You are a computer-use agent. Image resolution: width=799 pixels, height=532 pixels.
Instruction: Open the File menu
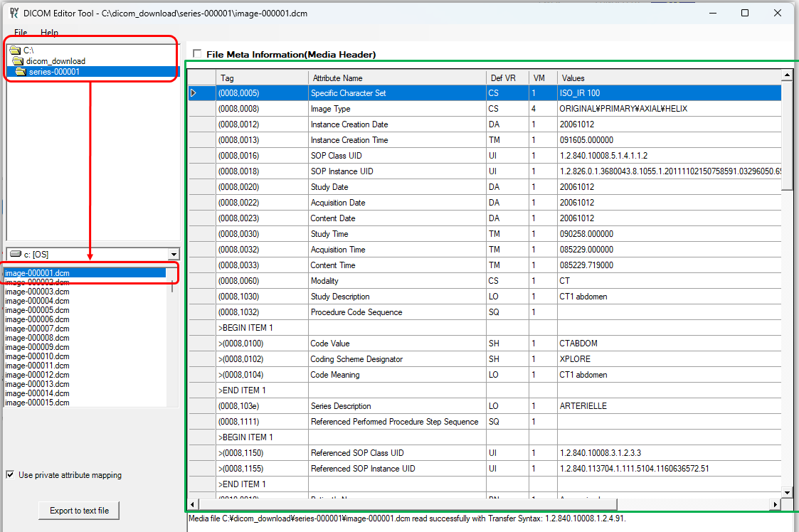click(x=21, y=33)
